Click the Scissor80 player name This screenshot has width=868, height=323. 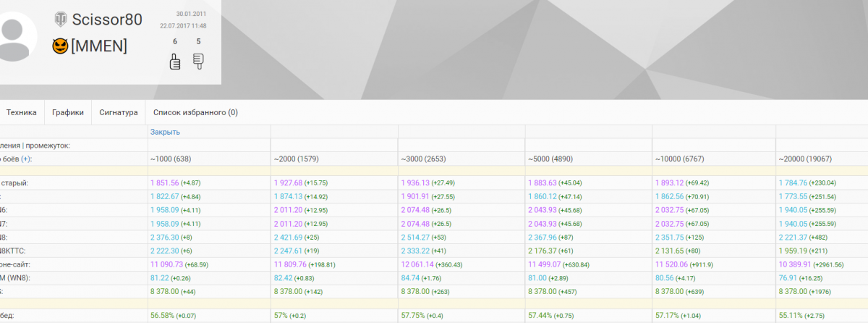[107, 20]
